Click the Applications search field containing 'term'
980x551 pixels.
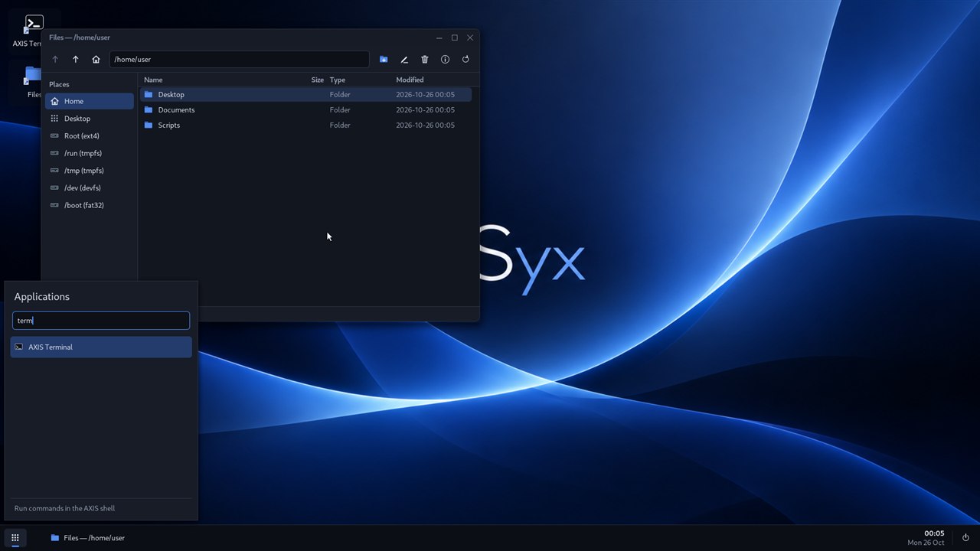tap(101, 321)
